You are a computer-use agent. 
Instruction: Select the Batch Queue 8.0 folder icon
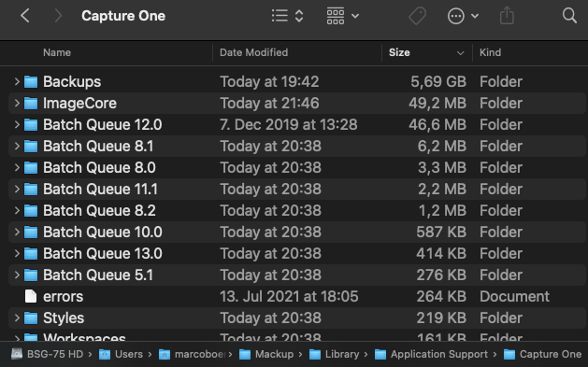(x=31, y=167)
